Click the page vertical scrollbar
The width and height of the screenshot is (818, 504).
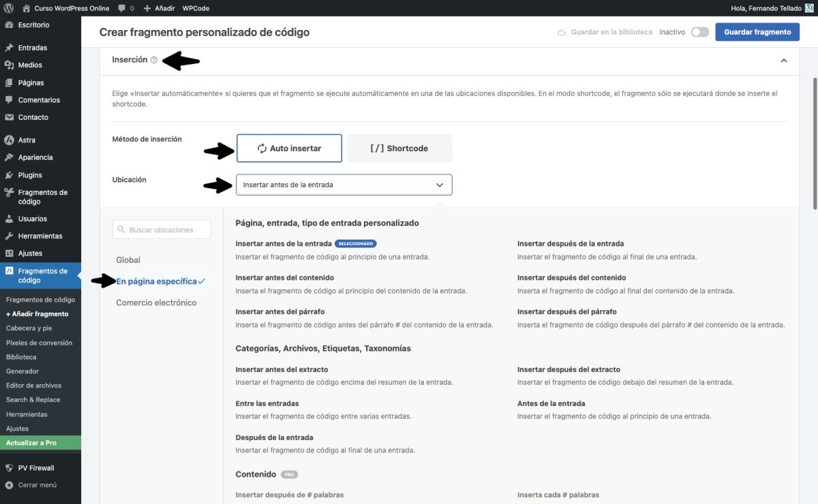pyautogui.click(x=814, y=143)
